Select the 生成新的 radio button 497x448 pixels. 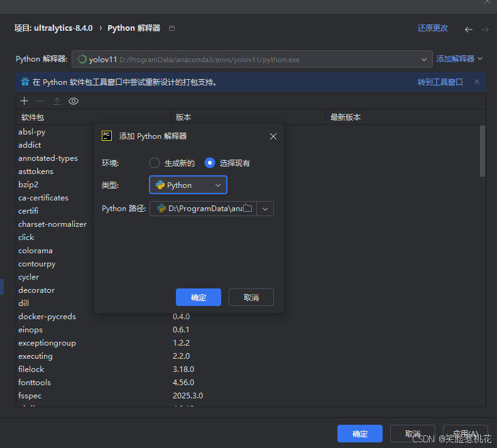(155, 163)
